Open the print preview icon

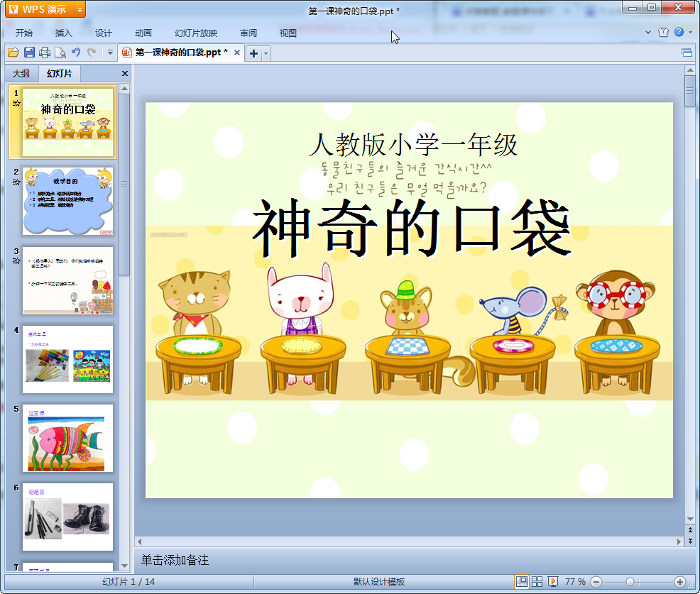[x=60, y=53]
